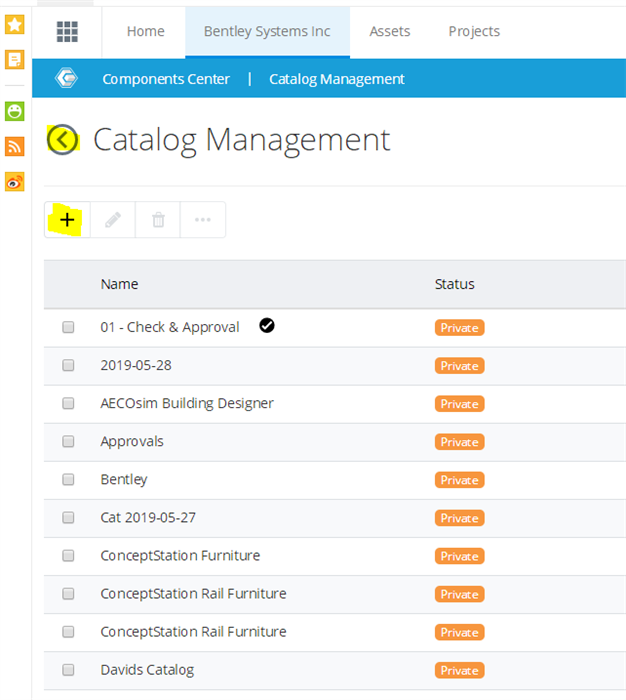Viewport: 626px width, 700px height.
Task: Switch to the Bentley Systems Inc tab
Action: coord(267,31)
